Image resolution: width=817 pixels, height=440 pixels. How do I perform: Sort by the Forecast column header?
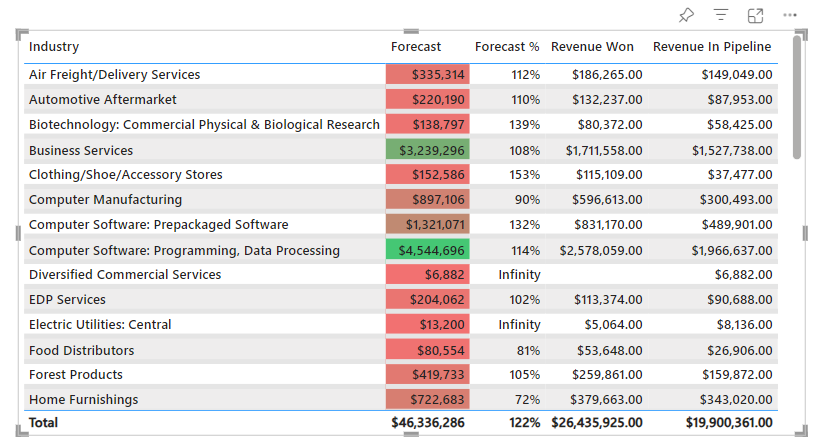(x=416, y=47)
